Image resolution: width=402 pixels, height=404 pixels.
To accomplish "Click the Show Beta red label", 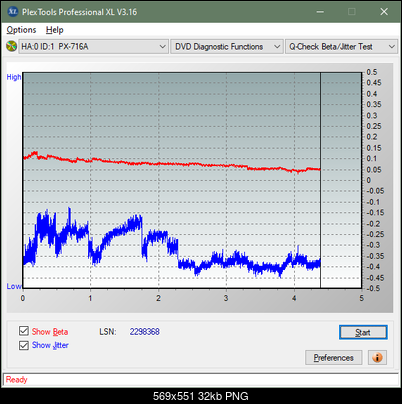I will click(x=50, y=332).
